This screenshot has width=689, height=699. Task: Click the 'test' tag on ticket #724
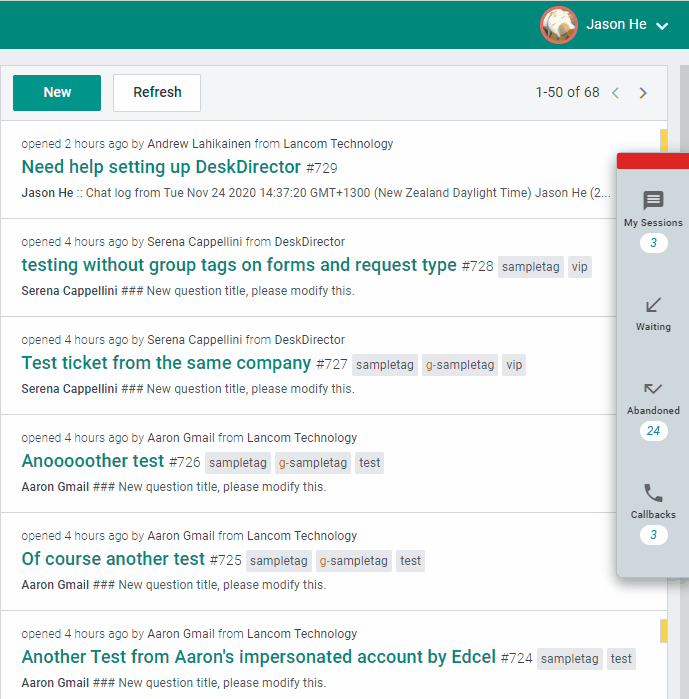pyautogui.click(x=621, y=659)
